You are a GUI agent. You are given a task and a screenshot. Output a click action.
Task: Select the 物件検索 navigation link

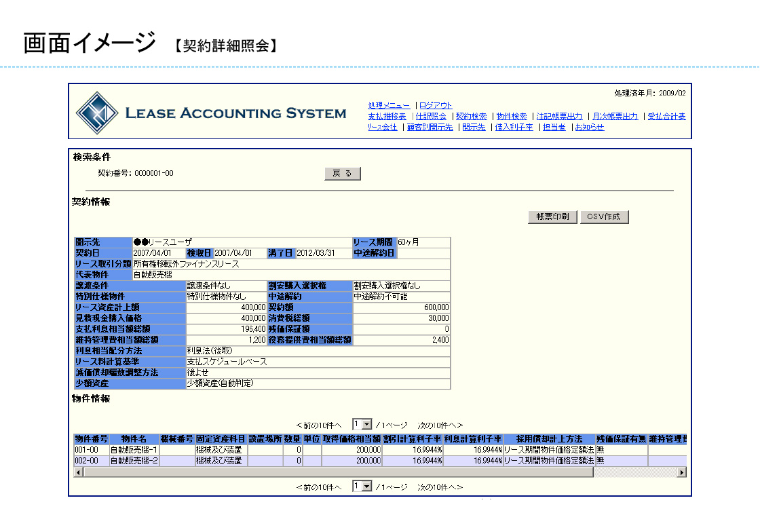point(512,116)
